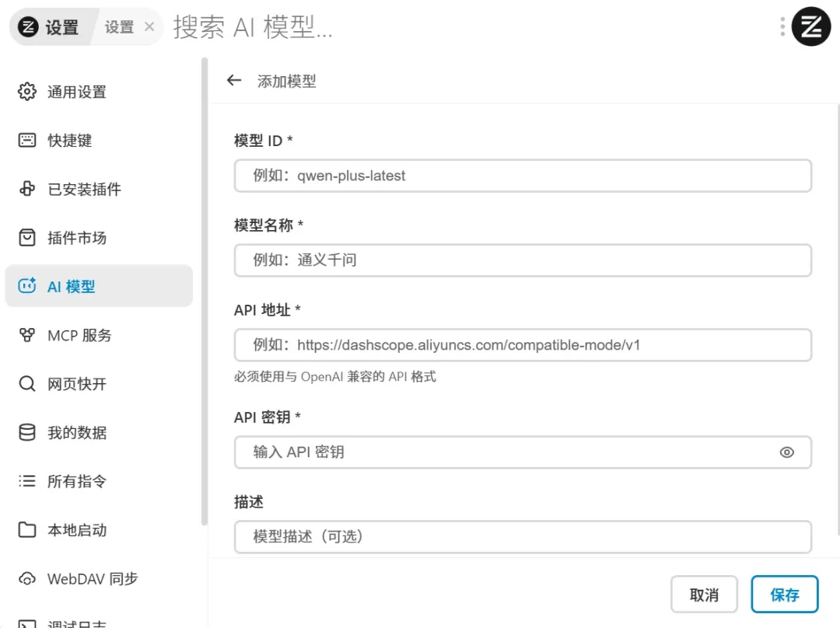Click the General Settings gear icon
840x628 pixels.
tap(26, 92)
